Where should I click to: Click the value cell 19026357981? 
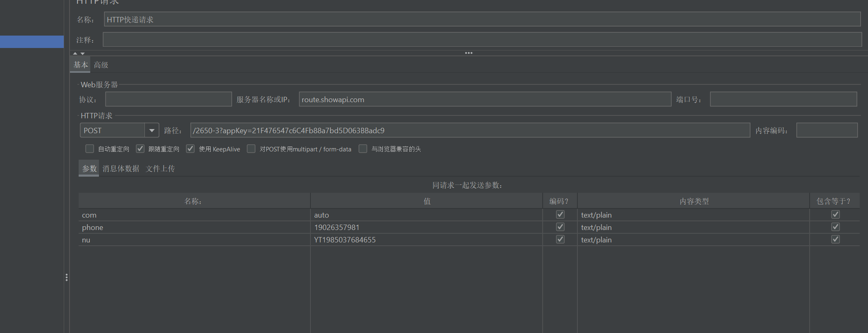(x=427, y=227)
